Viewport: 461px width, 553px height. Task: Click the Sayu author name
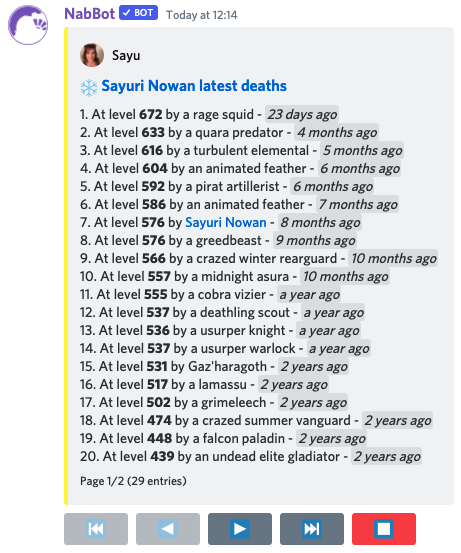126,55
